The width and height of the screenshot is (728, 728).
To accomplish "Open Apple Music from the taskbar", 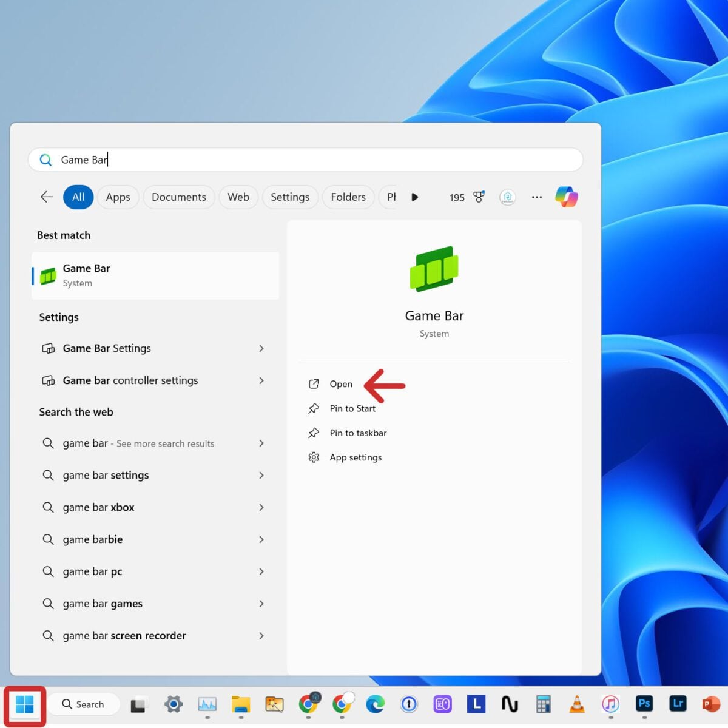I will click(x=610, y=704).
